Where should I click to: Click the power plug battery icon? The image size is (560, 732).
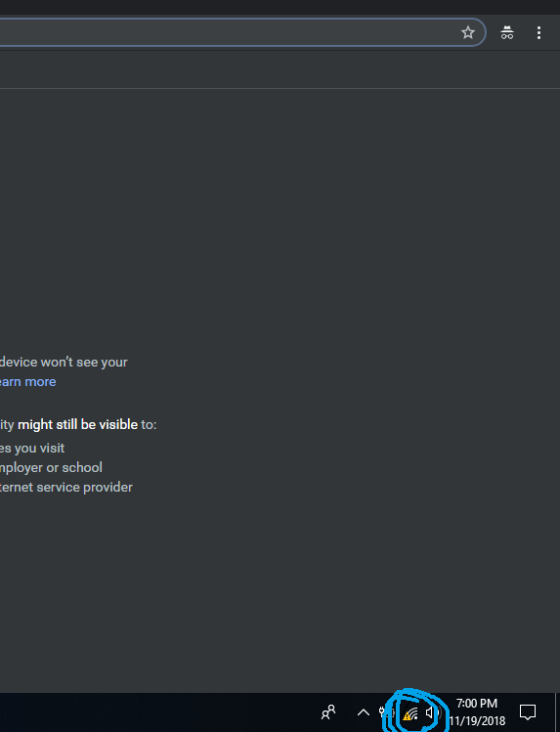click(384, 712)
